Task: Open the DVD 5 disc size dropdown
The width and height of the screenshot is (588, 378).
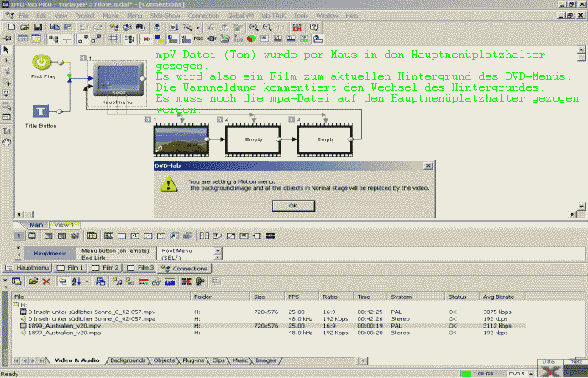Action: pos(529,373)
